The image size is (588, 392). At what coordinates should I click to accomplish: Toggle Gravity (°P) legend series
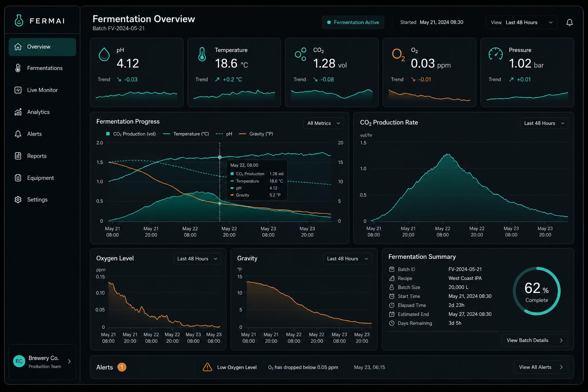click(256, 134)
